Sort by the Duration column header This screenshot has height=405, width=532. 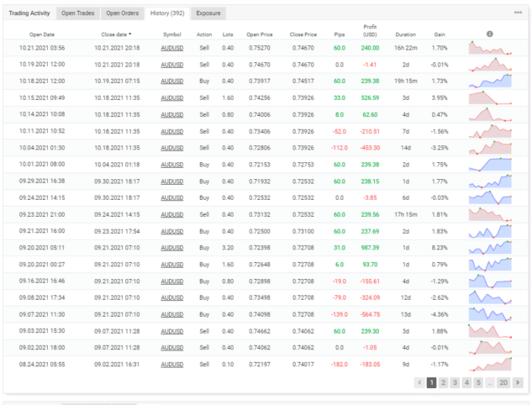click(x=405, y=34)
